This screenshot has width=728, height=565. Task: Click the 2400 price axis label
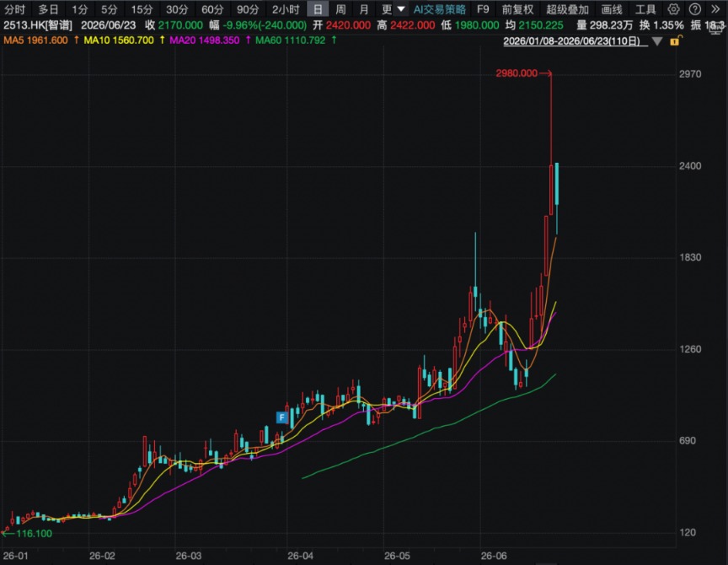[690, 166]
